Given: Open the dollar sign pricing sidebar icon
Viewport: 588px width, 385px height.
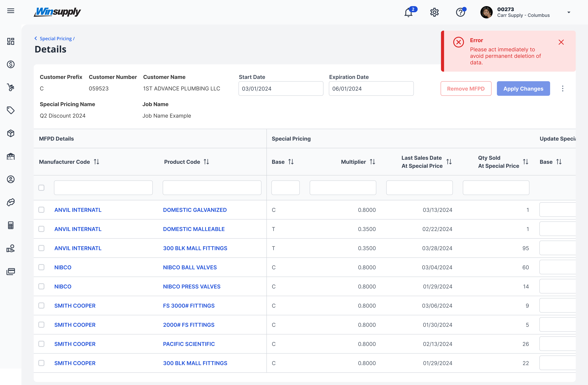Looking at the screenshot, I should [11, 64].
